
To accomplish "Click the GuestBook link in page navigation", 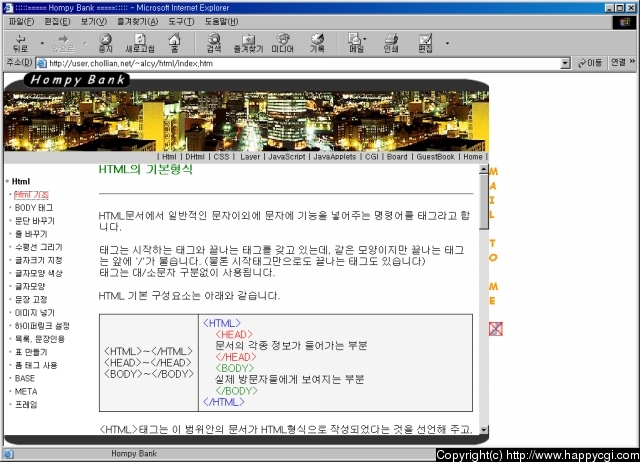I will point(435,157).
